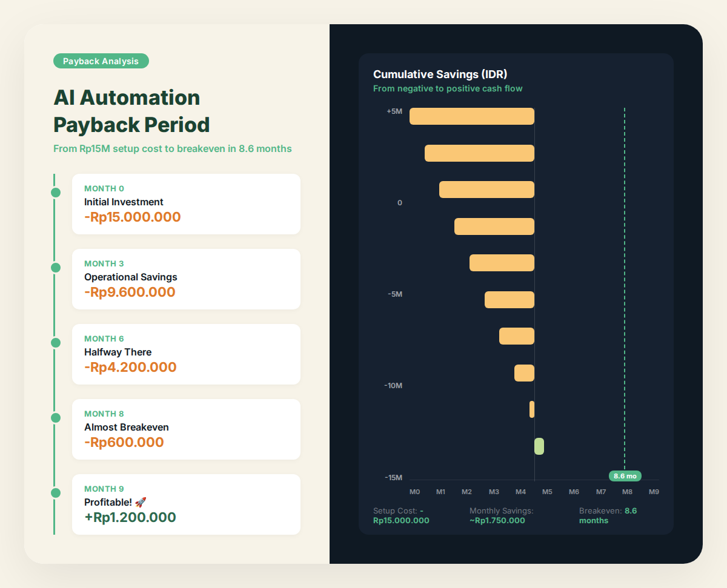Open the Month 6 Halfway There card
This screenshot has width=727, height=588.
coord(186,354)
